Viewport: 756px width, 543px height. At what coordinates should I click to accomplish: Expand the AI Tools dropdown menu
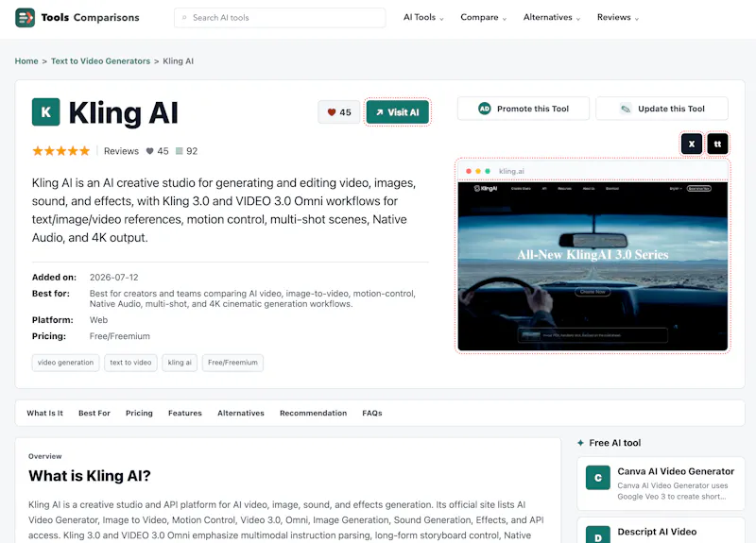(423, 17)
